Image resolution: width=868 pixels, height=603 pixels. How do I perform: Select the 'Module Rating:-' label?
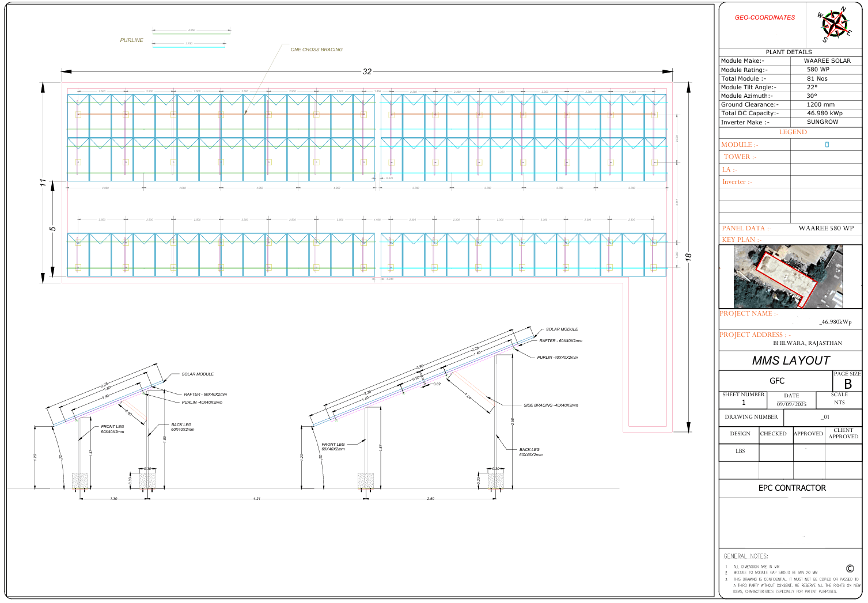pos(744,70)
